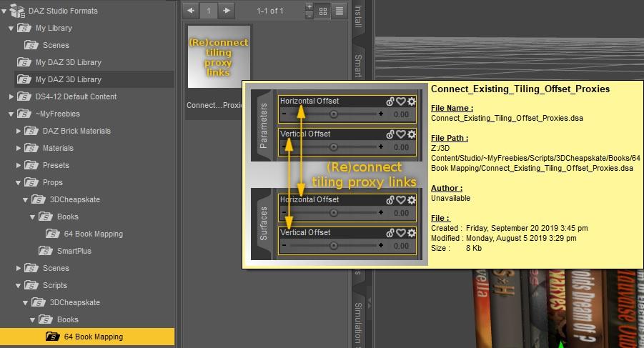Expand the Presets folder
The image size is (644, 348).
coord(19,165)
